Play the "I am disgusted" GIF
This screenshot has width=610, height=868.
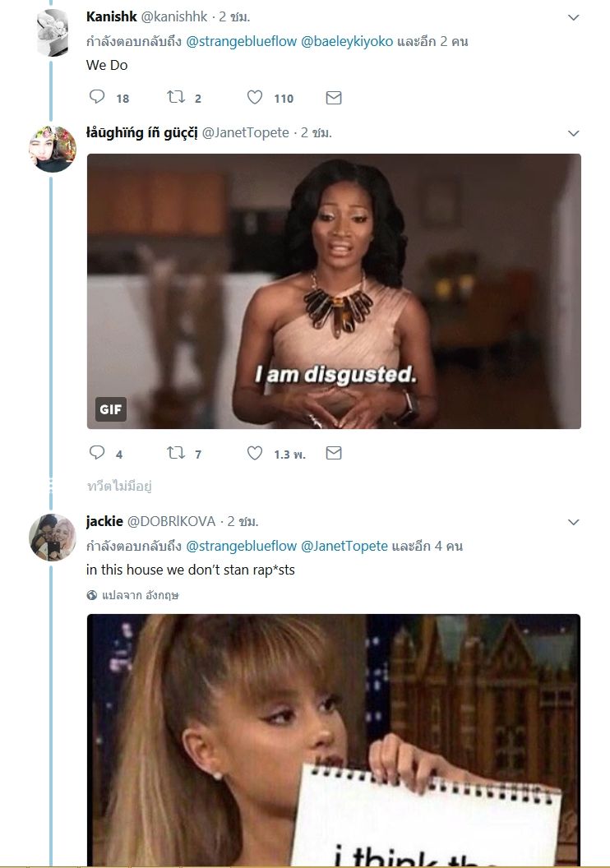pyautogui.click(x=334, y=291)
